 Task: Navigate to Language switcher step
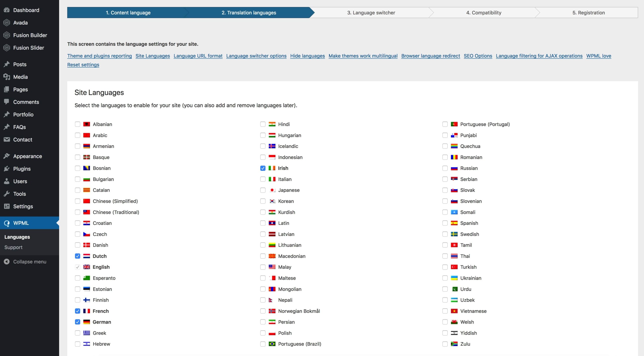click(x=371, y=12)
